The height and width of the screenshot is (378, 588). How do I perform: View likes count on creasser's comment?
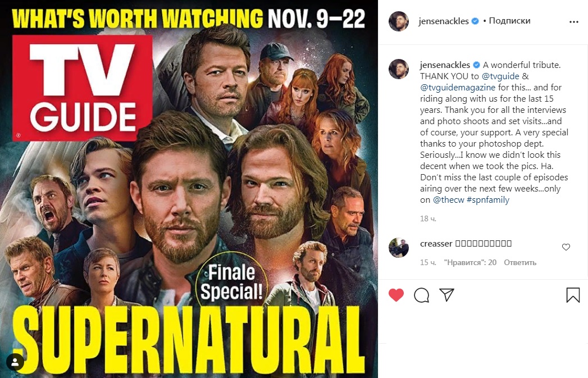click(x=470, y=262)
